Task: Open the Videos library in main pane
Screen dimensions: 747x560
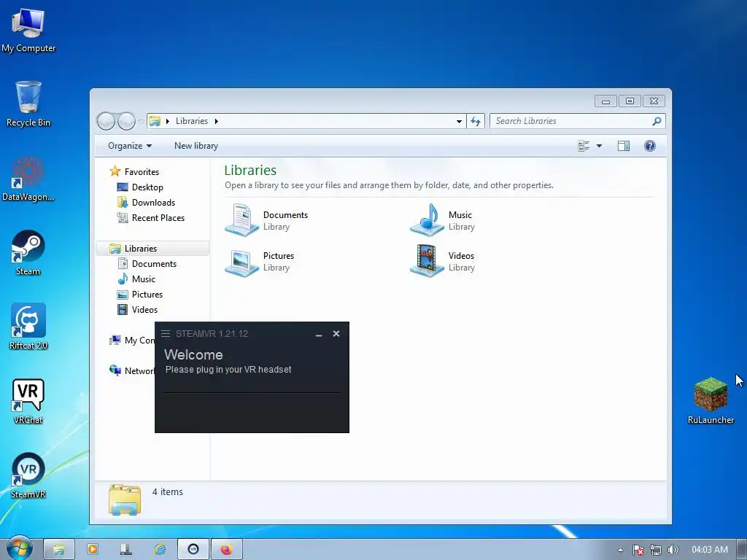Action: point(443,261)
